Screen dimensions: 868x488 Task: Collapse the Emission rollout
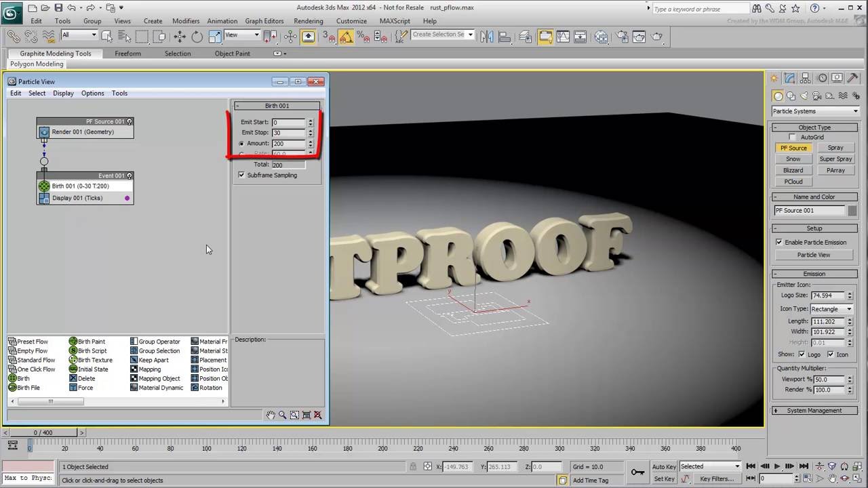[814, 274]
